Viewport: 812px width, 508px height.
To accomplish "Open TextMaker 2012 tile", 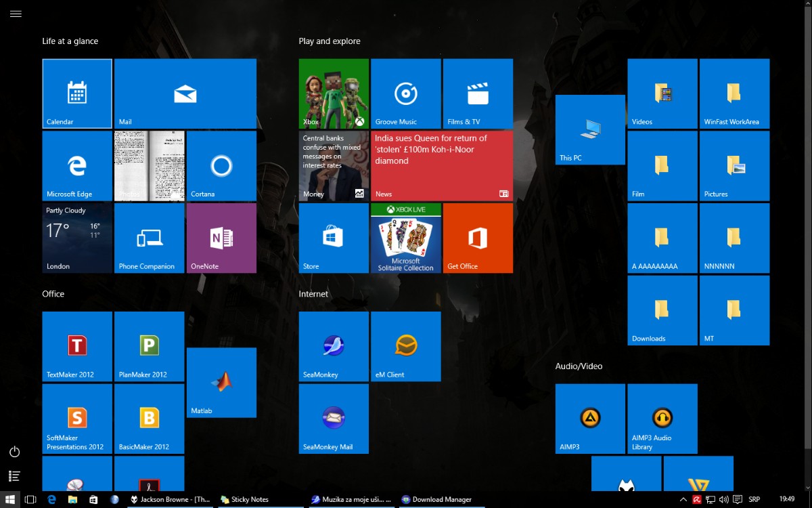I will [77, 346].
